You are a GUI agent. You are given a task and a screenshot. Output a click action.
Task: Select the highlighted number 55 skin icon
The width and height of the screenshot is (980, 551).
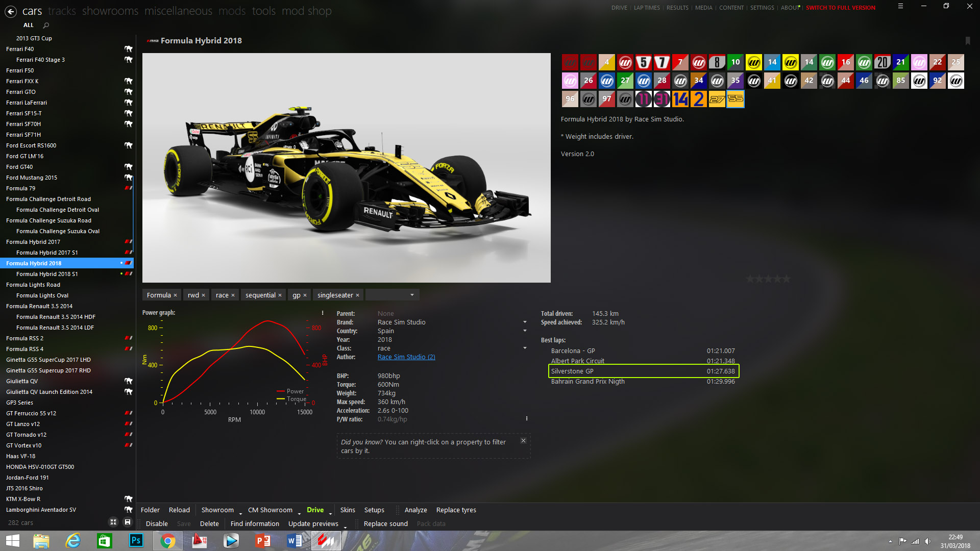click(736, 99)
